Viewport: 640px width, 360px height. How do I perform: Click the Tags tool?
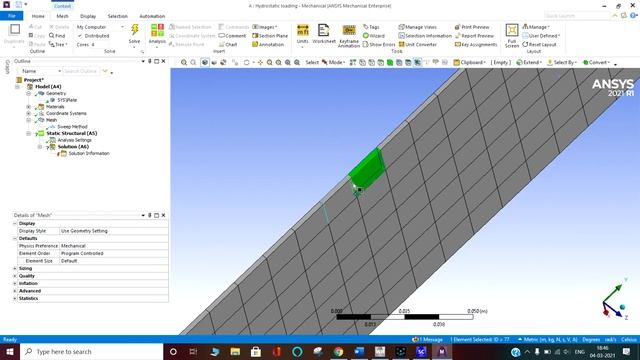[x=371, y=27]
